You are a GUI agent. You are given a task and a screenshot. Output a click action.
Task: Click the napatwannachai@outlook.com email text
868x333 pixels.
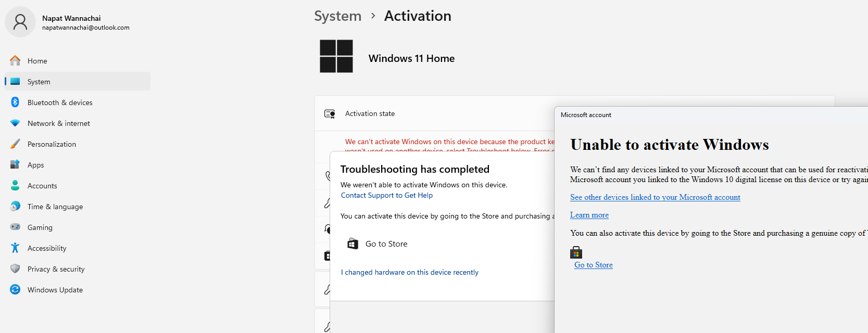coord(86,28)
